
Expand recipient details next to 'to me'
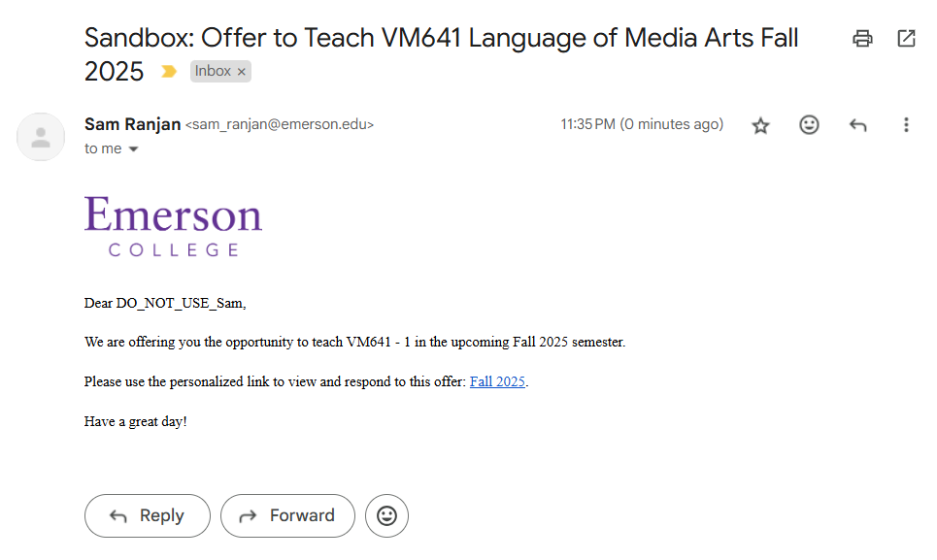point(134,149)
